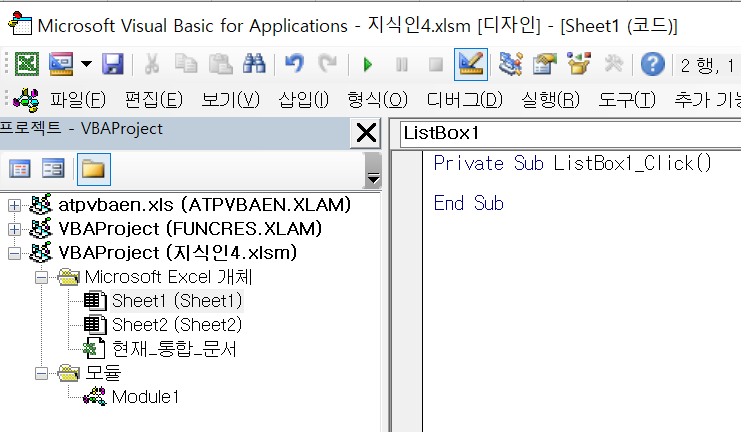Undo the last action with the arrow

[294, 64]
